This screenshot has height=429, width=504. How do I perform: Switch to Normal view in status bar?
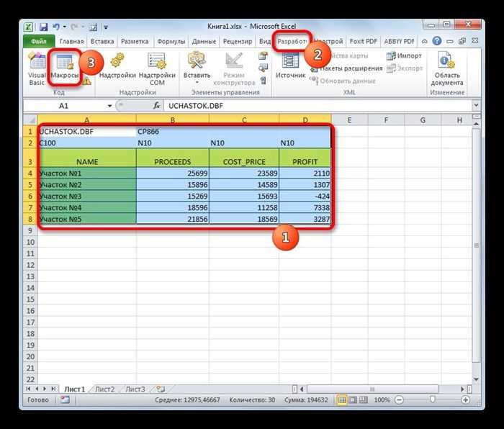tap(342, 400)
